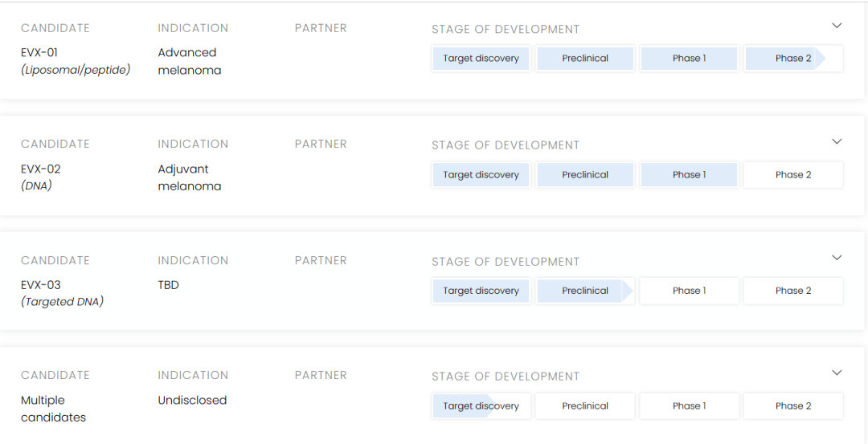Click Preclinical stage in EVX-02 row

coord(585,175)
